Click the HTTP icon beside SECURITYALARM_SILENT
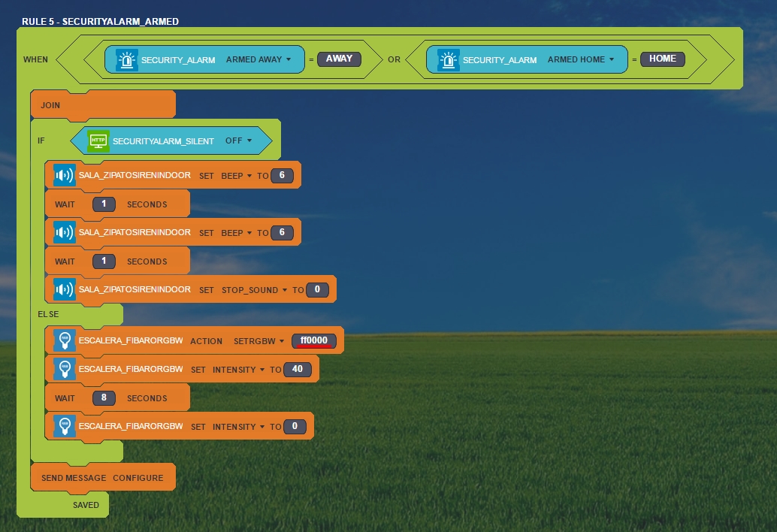This screenshot has height=532, width=777. pos(98,141)
